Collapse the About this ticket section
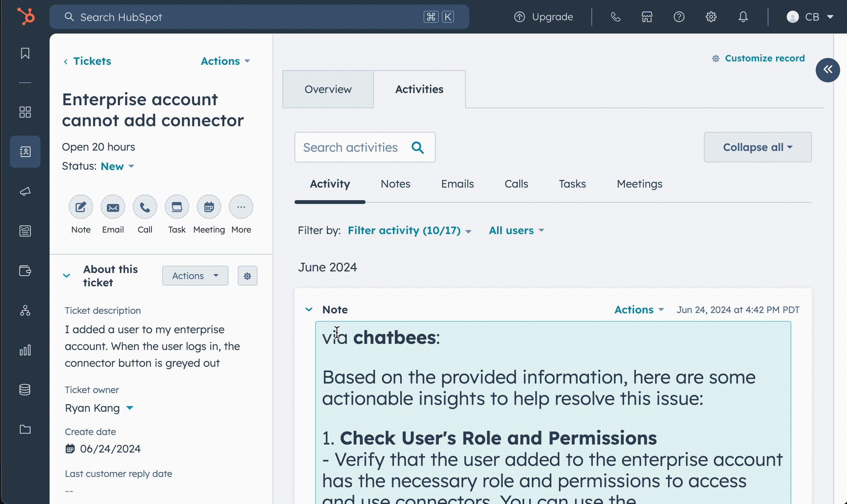Image resolution: width=847 pixels, height=504 pixels. tap(66, 276)
